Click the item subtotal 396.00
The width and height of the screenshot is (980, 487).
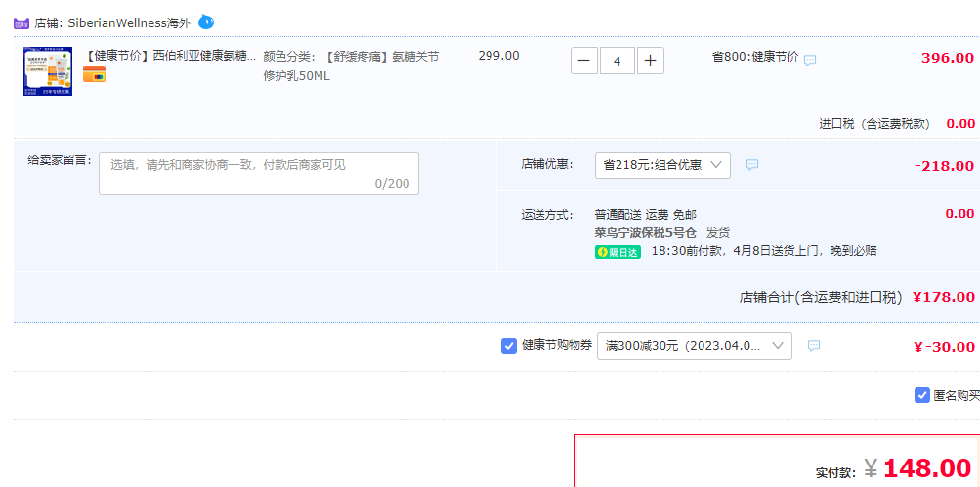click(x=948, y=58)
